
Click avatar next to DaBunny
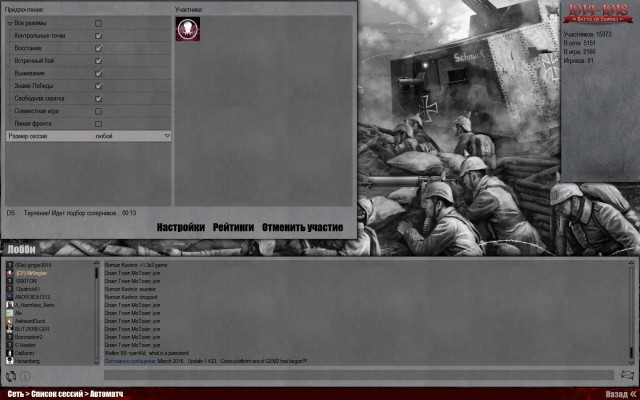(x=10, y=353)
